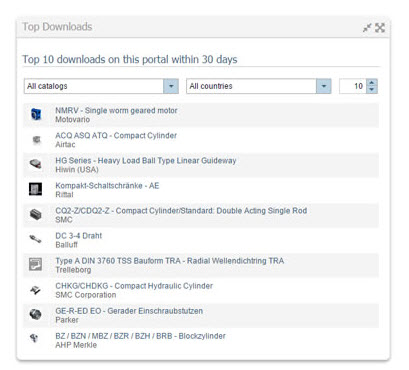This screenshot has width=409, height=370.
Task: Increase the download count with up arrow
Action: 372,83
